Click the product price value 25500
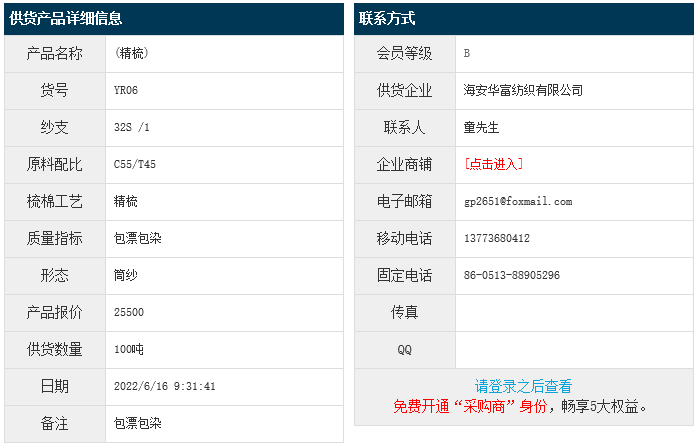Image resolution: width=698 pixels, height=448 pixels. pyautogui.click(x=129, y=312)
